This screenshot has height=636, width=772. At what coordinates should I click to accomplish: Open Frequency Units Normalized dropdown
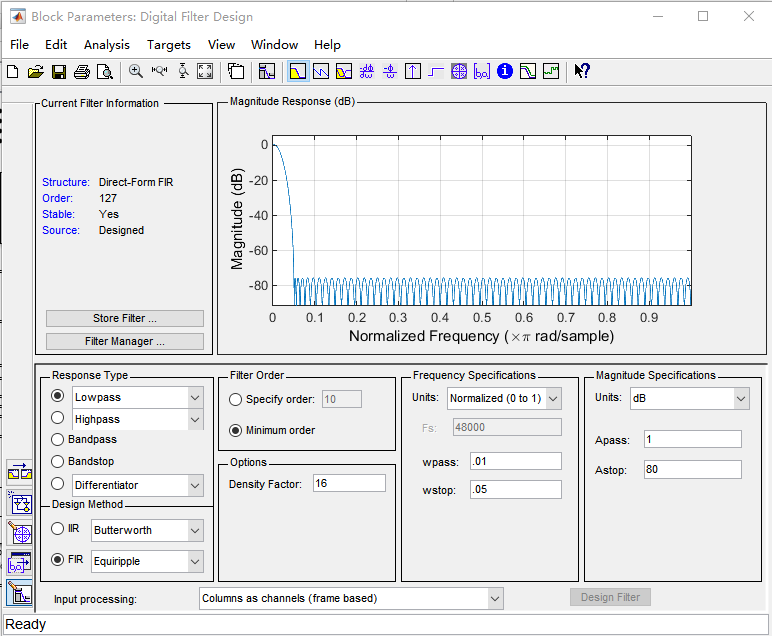coord(505,398)
